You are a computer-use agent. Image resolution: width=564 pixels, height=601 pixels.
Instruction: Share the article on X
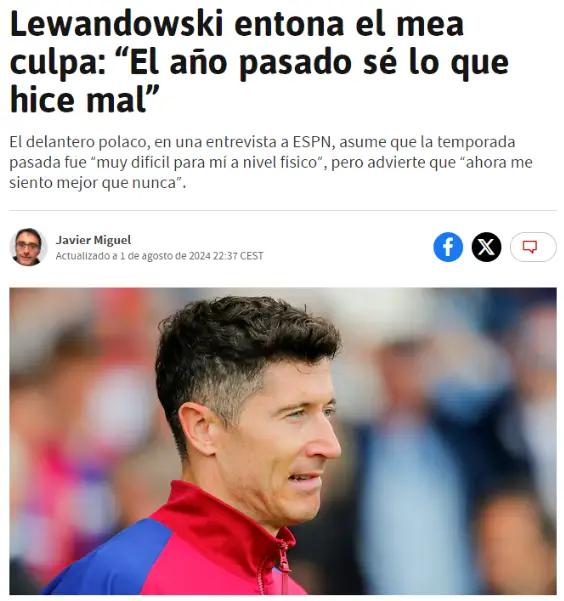[486, 247]
